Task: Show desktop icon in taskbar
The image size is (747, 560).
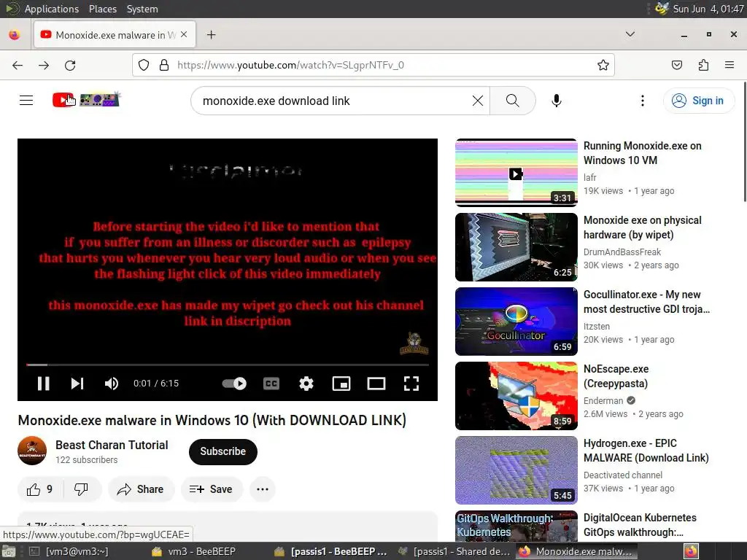Action: [x=9, y=551]
